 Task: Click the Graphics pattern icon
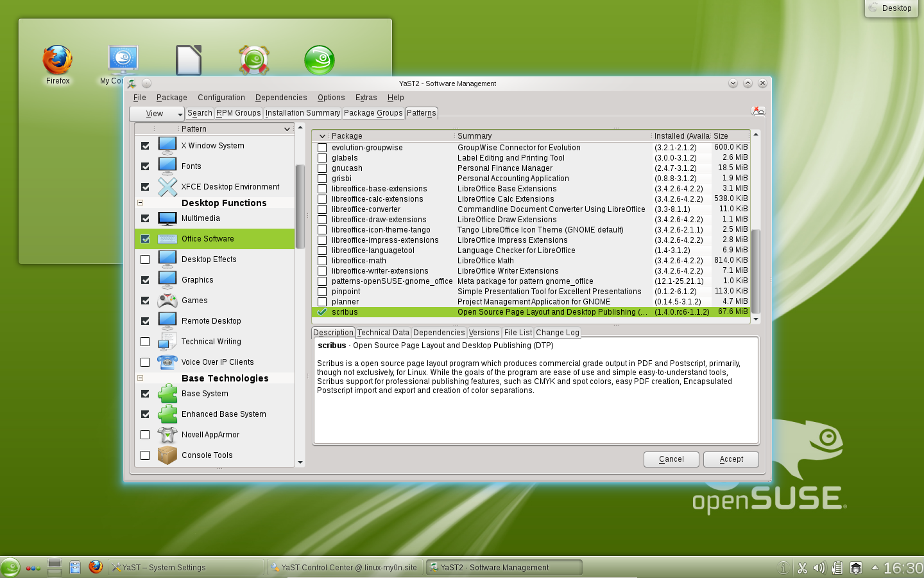[167, 280]
